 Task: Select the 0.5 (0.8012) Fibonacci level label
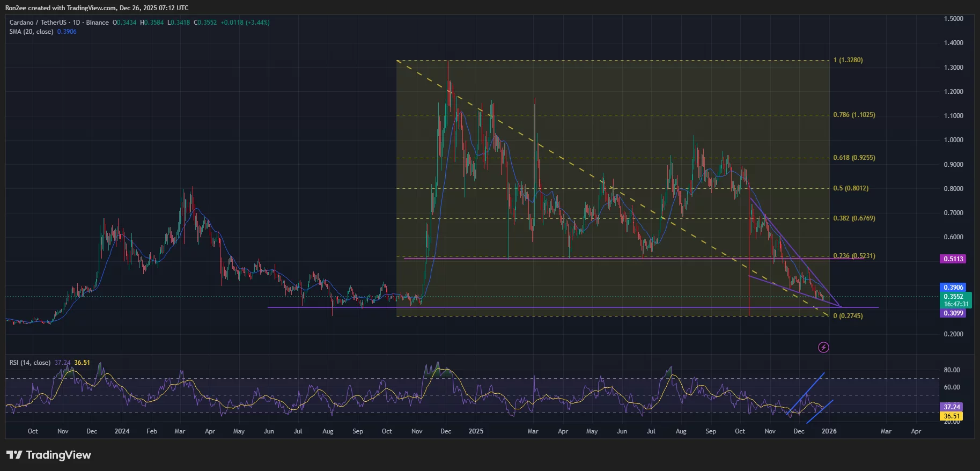(x=851, y=188)
